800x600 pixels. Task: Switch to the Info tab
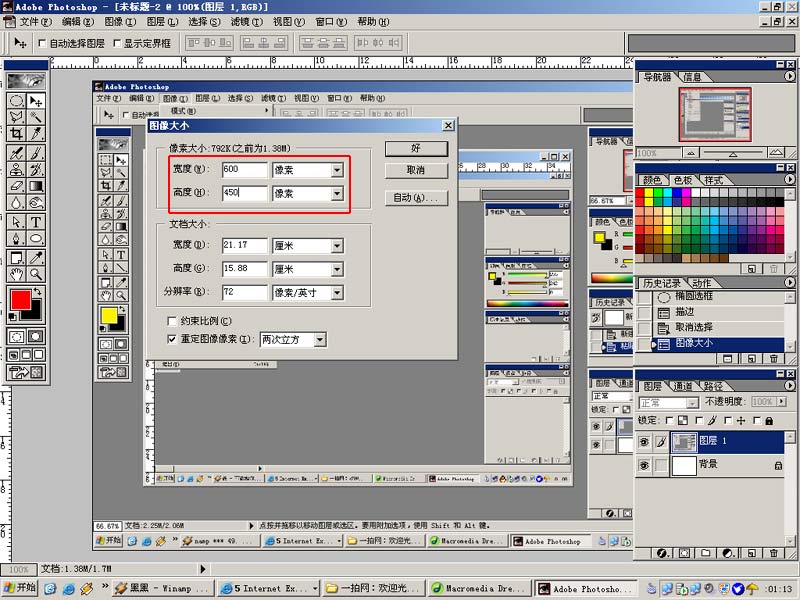coord(692,77)
